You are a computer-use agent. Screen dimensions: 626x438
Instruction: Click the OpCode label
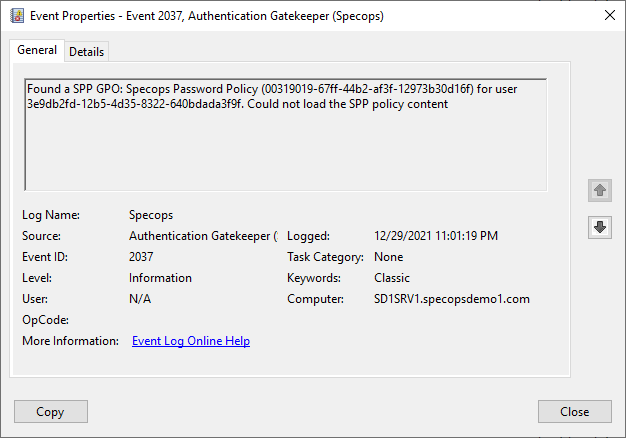coord(45,320)
